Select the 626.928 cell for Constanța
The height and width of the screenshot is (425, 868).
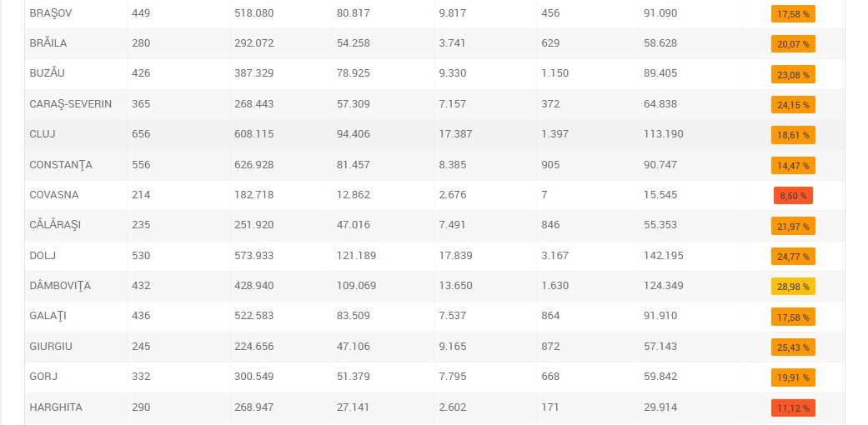tap(253, 165)
